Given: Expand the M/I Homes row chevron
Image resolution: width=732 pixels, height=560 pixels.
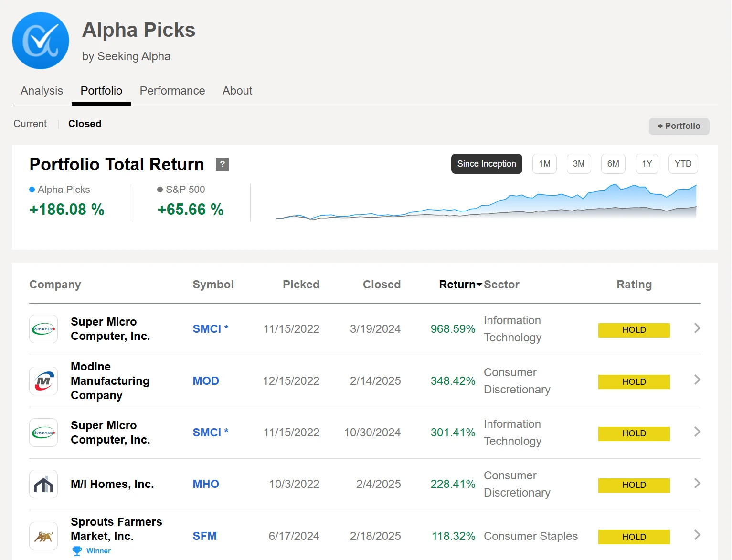Looking at the screenshot, I should [x=697, y=484].
